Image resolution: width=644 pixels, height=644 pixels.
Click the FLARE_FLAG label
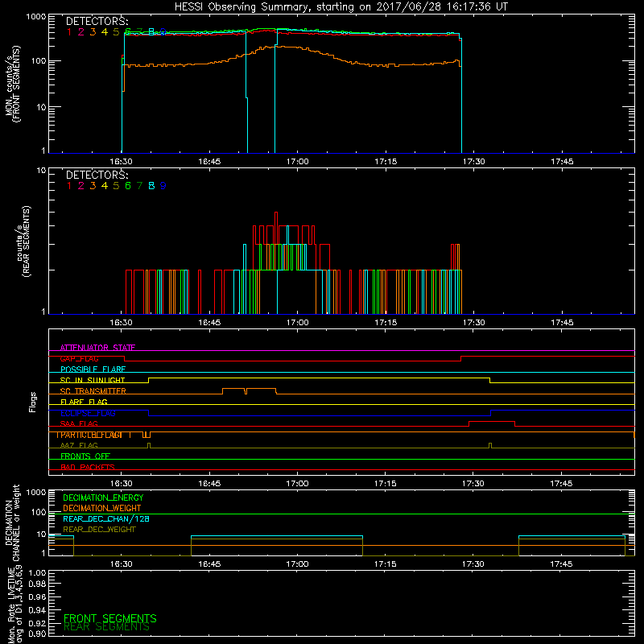coord(84,402)
